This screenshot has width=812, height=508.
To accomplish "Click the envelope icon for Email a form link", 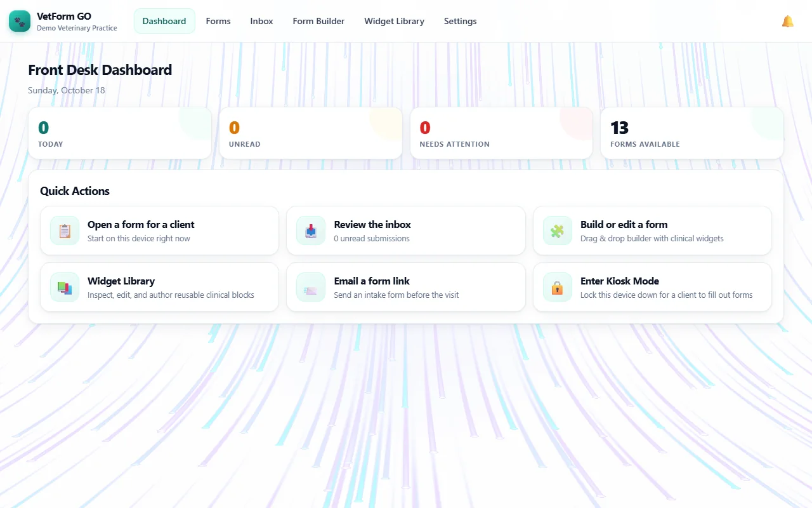I will [x=311, y=288].
